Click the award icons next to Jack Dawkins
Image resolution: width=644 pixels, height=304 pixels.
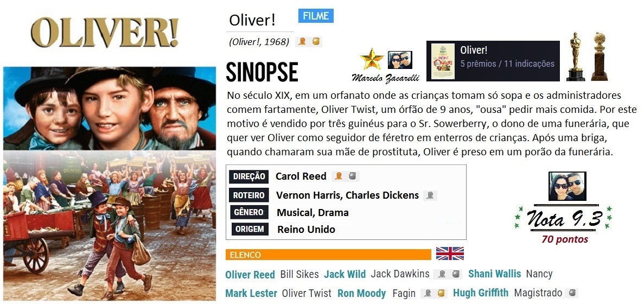point(449,274)
